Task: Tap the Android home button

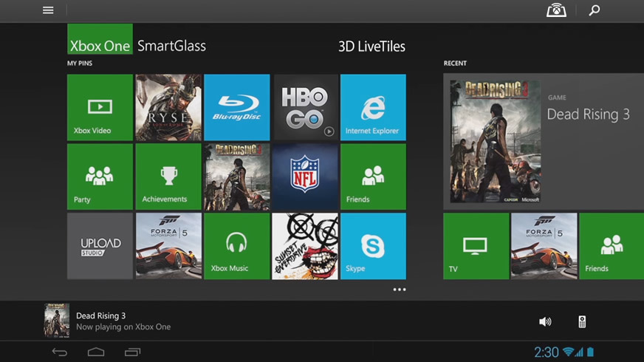Action: coord(96,352)
